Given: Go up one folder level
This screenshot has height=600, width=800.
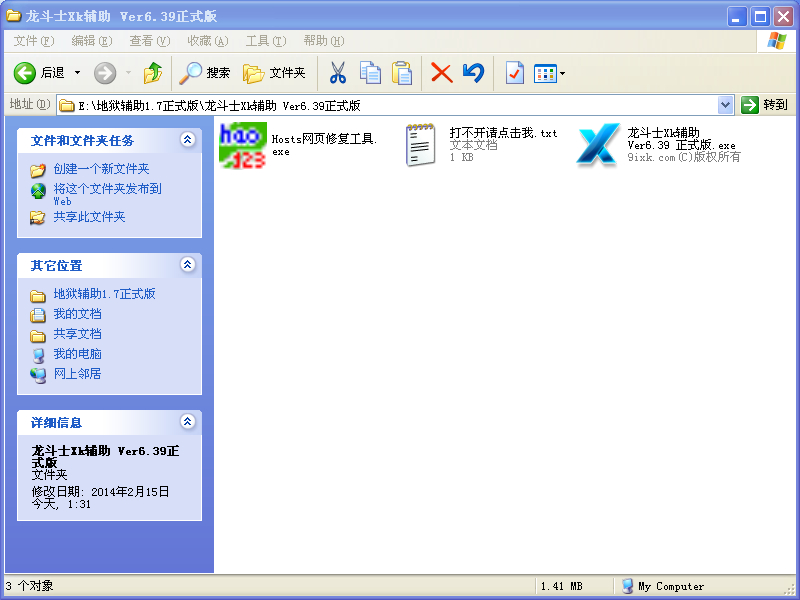Looking at the screenshot, I should (153, 73).
